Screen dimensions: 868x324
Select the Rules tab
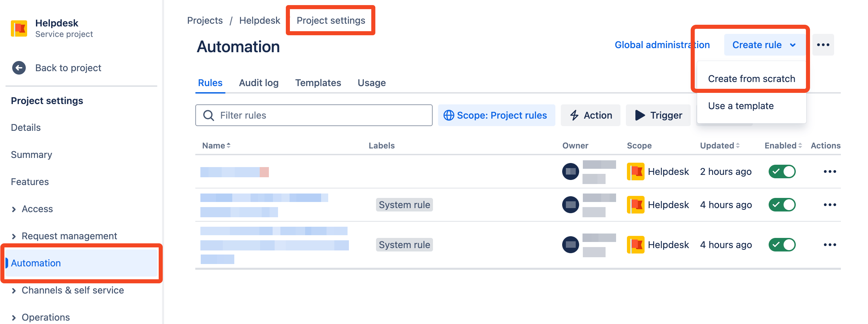pos(210,83)
